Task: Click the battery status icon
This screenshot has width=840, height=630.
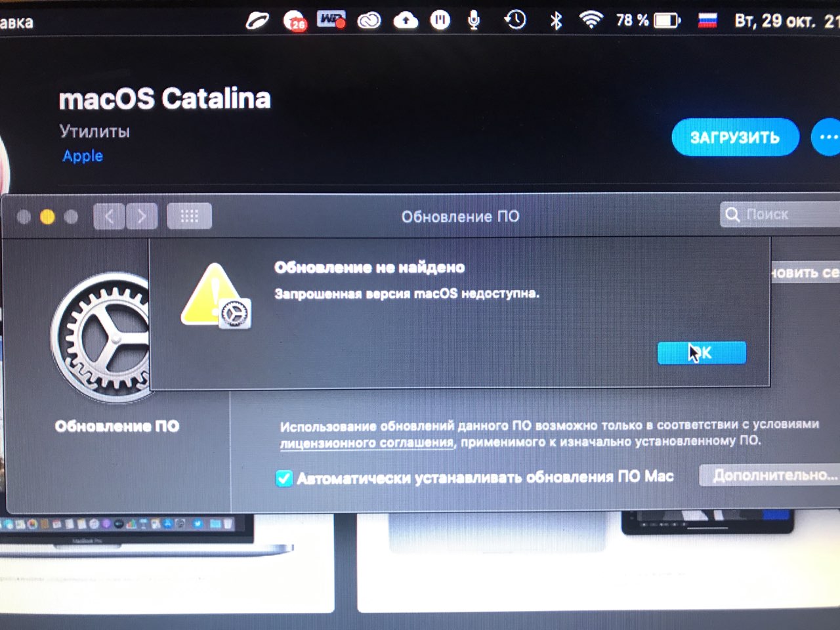Action: pyautogui.click(x=667, y=20)
